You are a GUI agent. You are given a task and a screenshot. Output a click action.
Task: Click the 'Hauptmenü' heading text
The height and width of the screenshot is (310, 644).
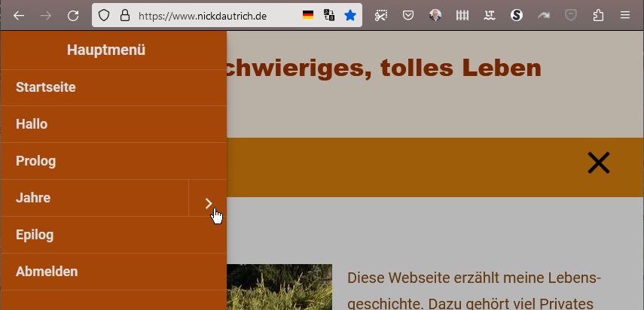[106, 50]
